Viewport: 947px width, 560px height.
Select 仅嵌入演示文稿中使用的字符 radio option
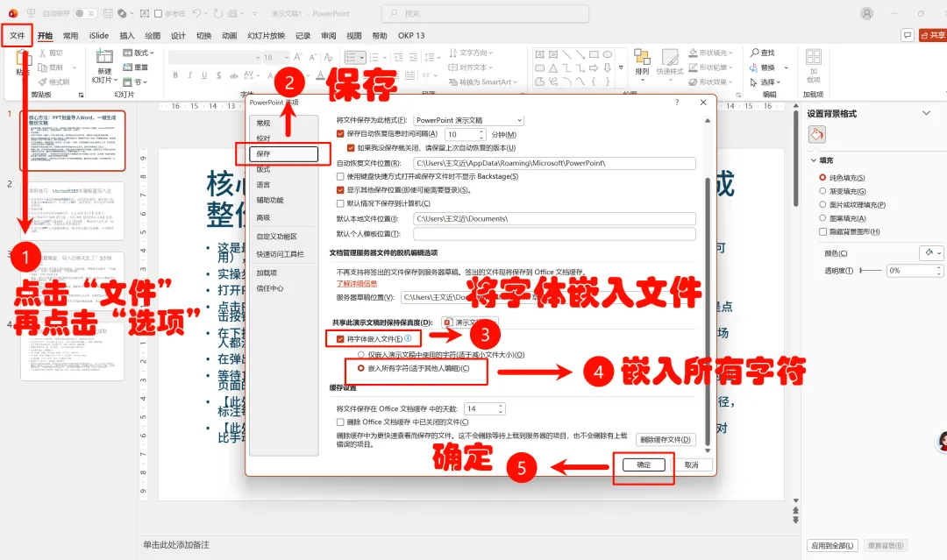(x=361, y=355)
